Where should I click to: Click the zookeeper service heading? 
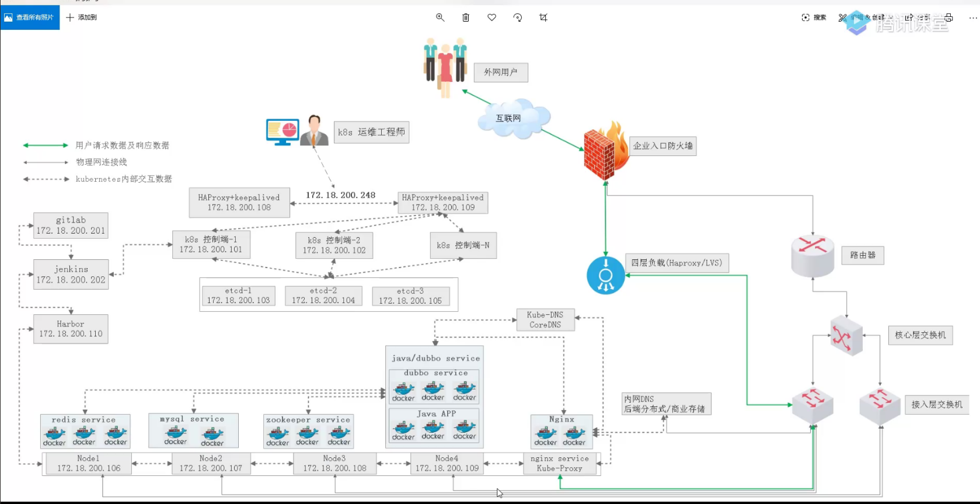[x=308, y=420]
